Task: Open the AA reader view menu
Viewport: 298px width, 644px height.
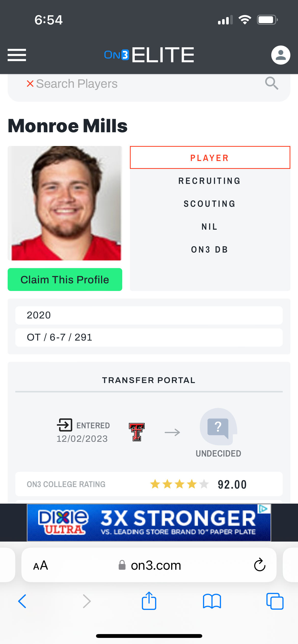Action: (41, 565)
